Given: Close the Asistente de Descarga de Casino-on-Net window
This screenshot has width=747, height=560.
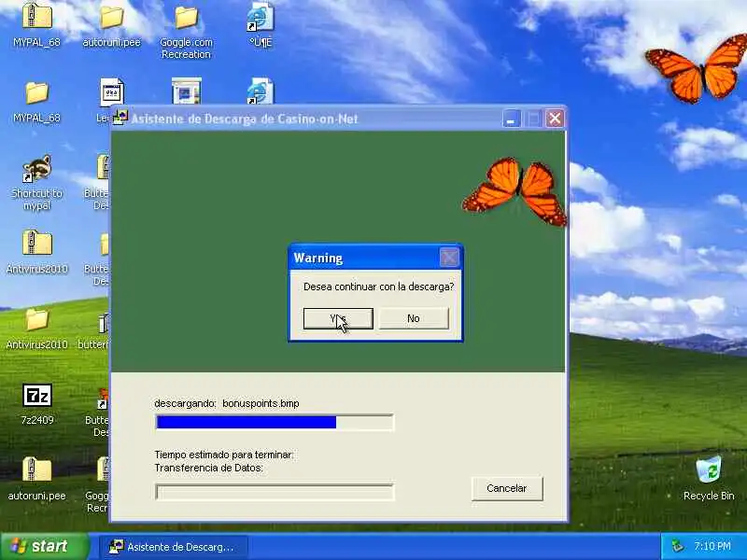Looking at the screenshot, I should tap(555, 119).
